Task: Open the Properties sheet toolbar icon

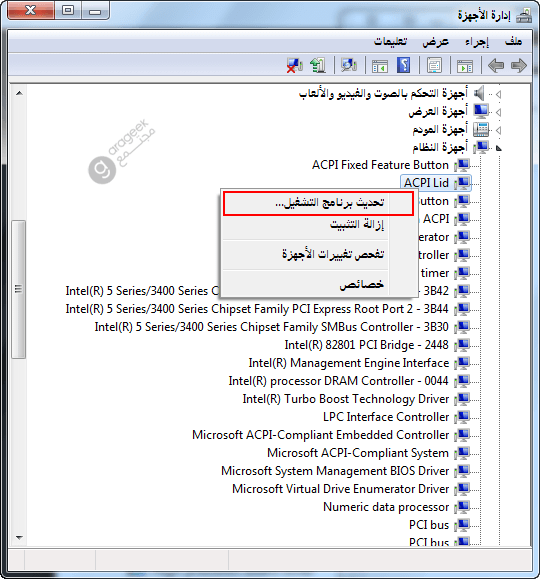Action: (x=434, y=66)
